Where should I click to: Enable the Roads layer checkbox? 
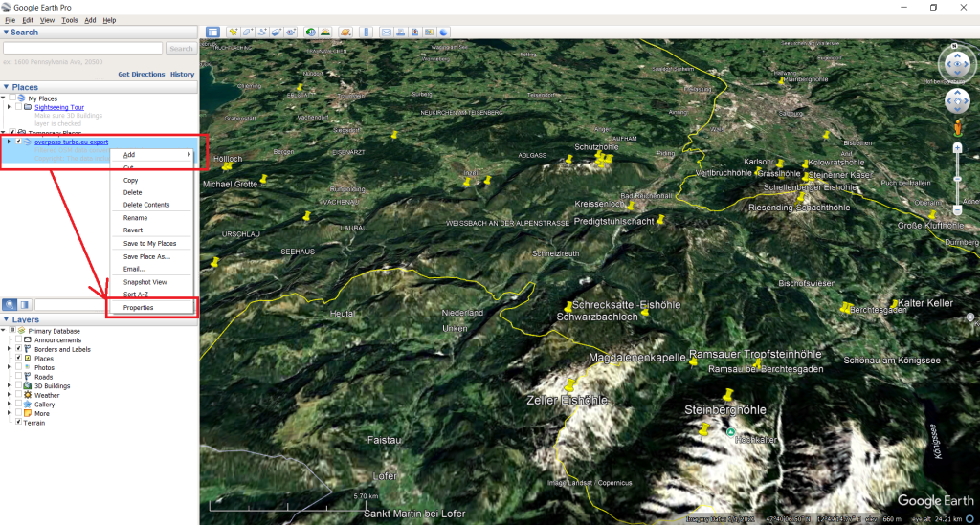19,377
